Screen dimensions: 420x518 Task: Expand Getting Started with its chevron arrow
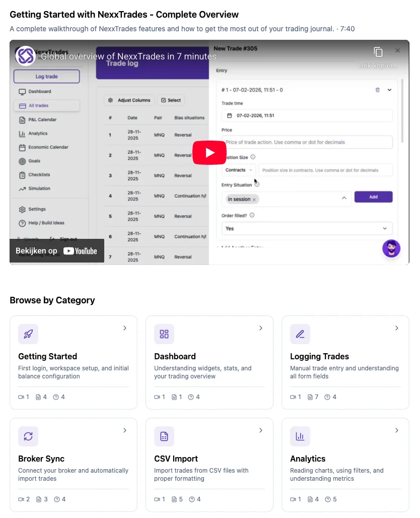click(125, 328)
